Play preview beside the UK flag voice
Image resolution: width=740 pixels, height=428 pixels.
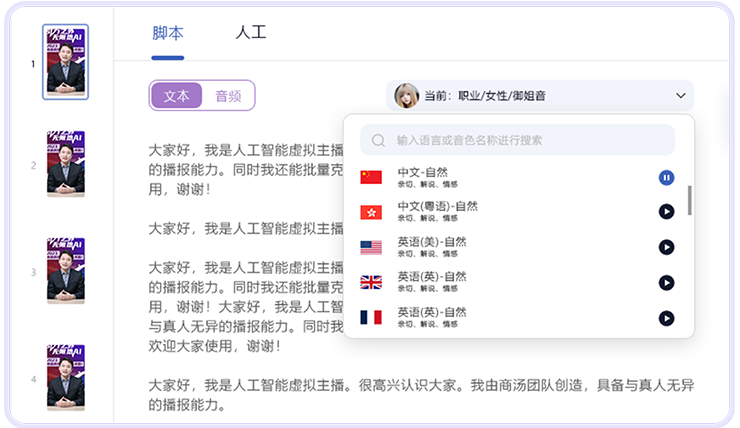[x=666, y=282]
